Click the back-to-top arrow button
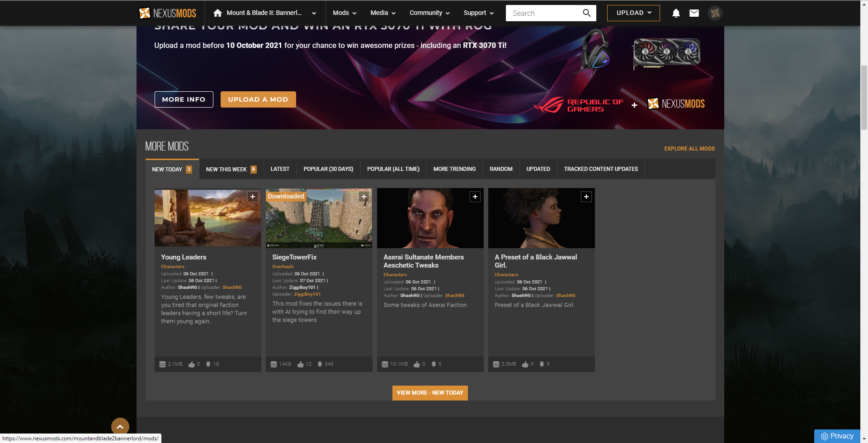This screenshot has height=443, width=868. pos(120,426)
